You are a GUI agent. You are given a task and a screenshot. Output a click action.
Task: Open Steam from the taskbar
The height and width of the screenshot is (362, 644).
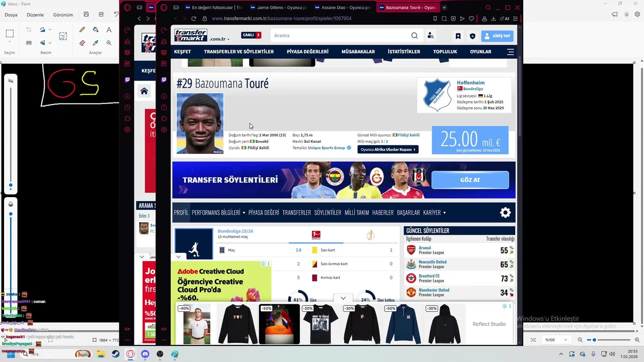(116, 354)
